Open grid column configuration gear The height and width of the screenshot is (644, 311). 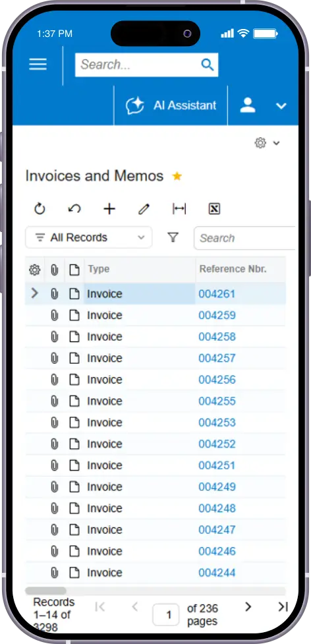[34, 270]
